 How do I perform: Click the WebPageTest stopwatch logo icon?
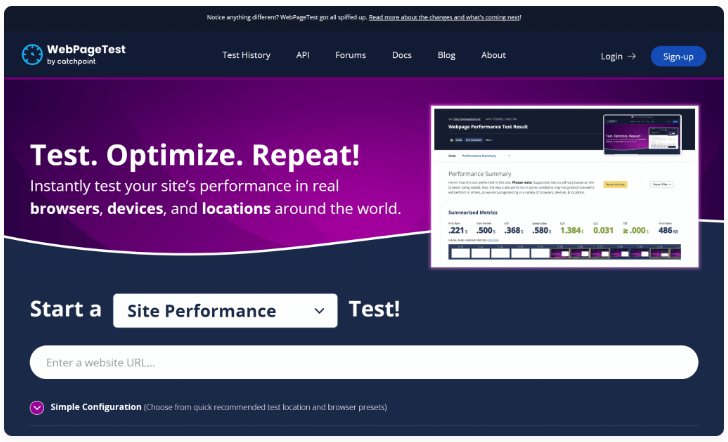(x=32, y=55)
